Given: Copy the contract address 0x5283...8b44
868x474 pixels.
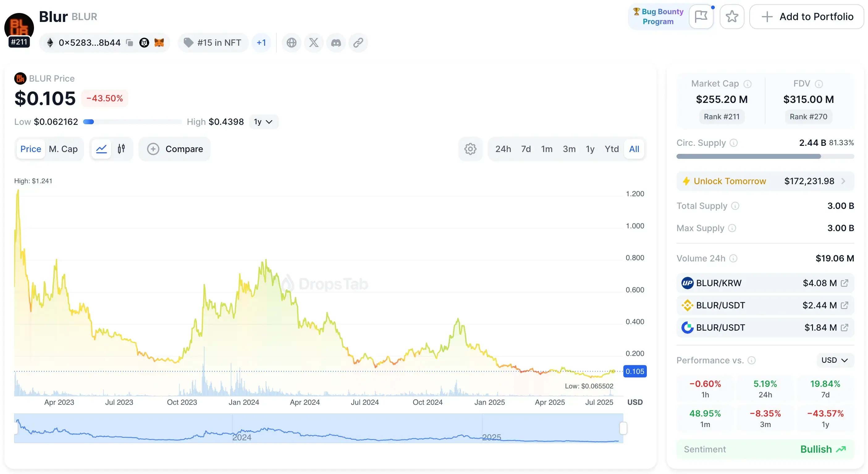Looking at the screenshot, I should (x=129, y=43).
